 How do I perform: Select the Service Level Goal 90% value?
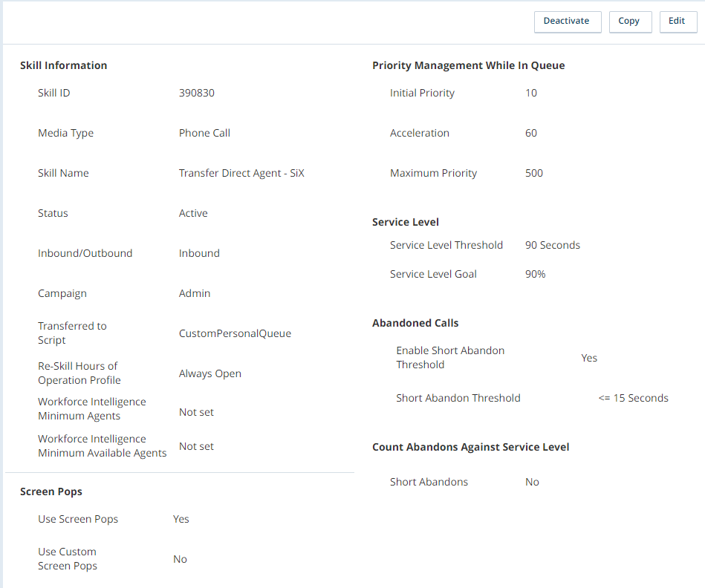535,274
